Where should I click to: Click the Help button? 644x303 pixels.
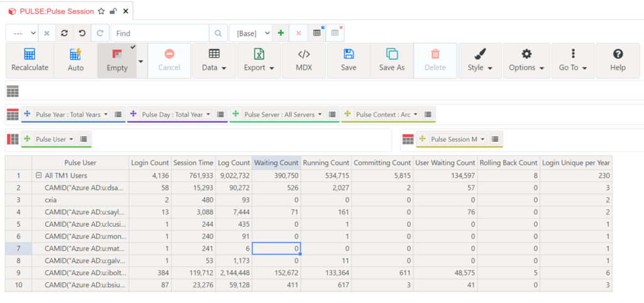point(618,60)
